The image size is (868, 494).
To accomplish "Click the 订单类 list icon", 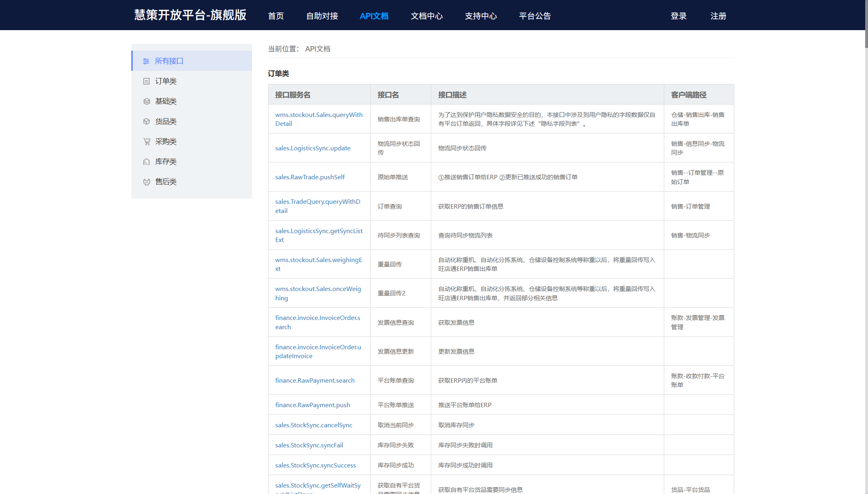I will click(146, 81).
